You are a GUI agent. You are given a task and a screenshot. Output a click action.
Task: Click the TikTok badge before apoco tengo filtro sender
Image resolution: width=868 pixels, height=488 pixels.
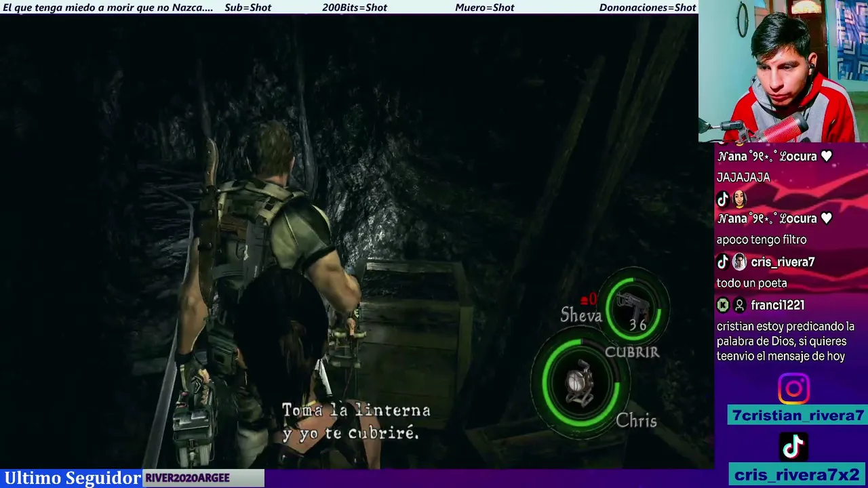(723, 199)
